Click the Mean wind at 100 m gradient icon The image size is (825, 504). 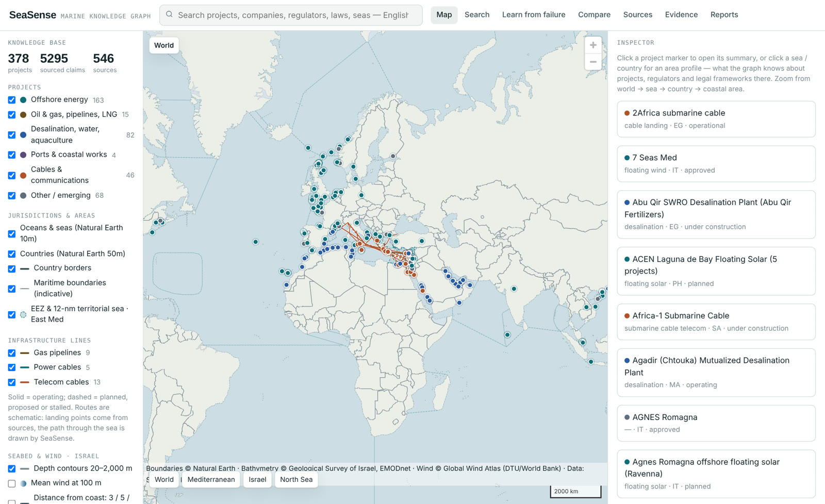click(x=23, y=483)
